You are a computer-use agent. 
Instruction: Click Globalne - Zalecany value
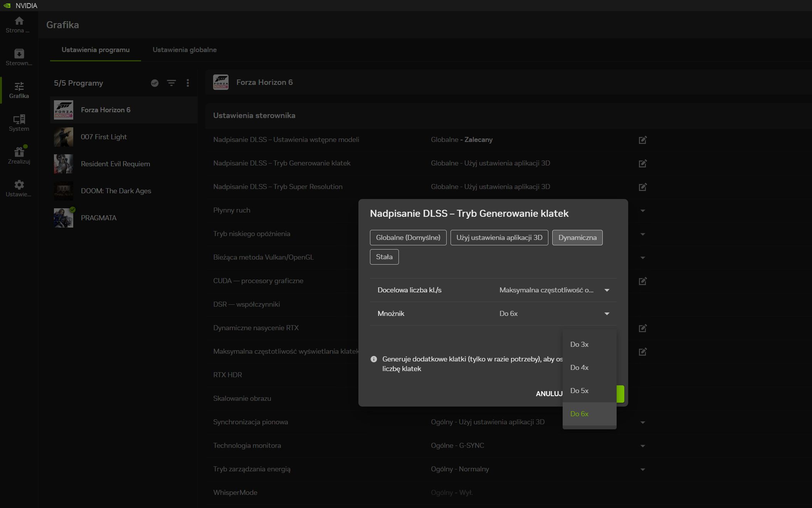462,140
